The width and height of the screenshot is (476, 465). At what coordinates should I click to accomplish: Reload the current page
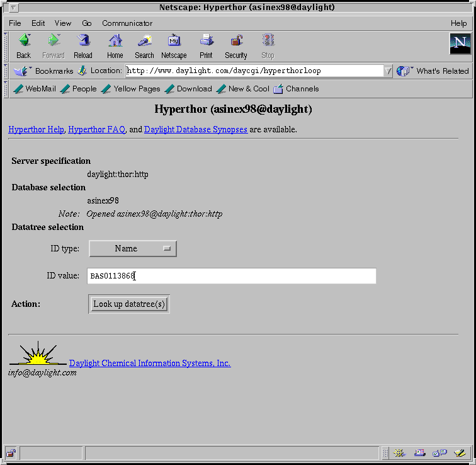coord(83,46)
